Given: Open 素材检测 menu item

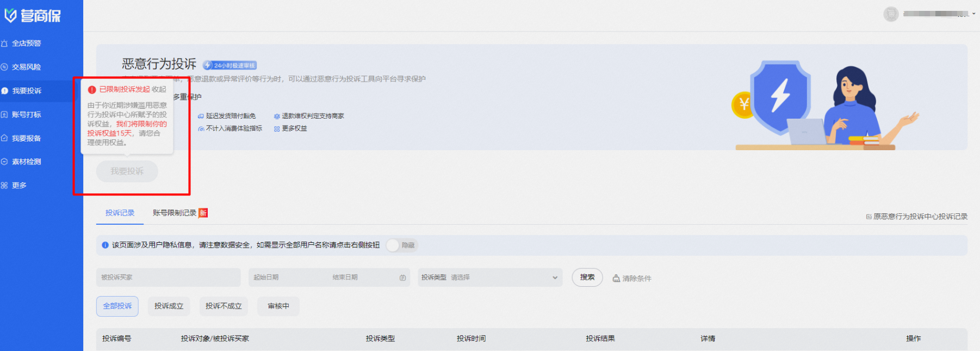Looking at the screenshot, I should 27,162.
